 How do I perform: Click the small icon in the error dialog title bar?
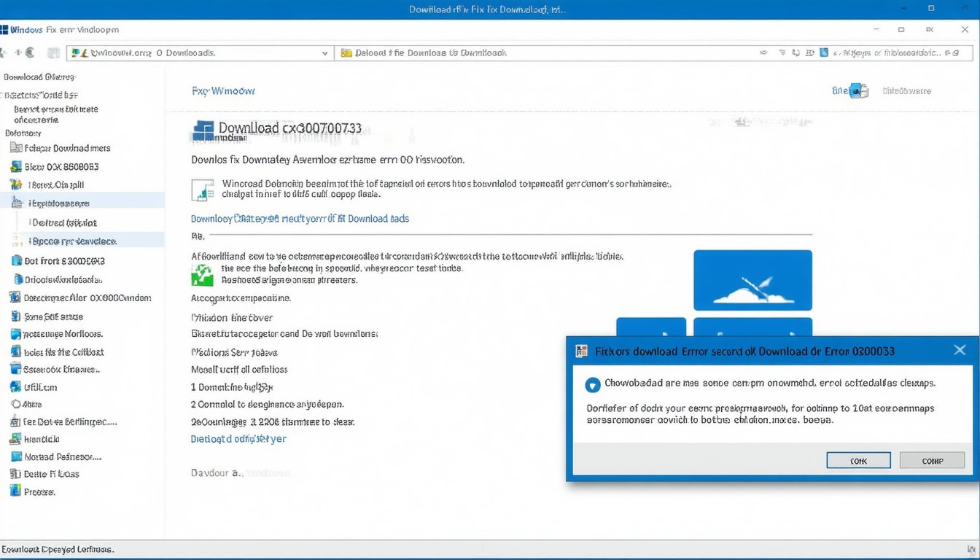[581, 351]
